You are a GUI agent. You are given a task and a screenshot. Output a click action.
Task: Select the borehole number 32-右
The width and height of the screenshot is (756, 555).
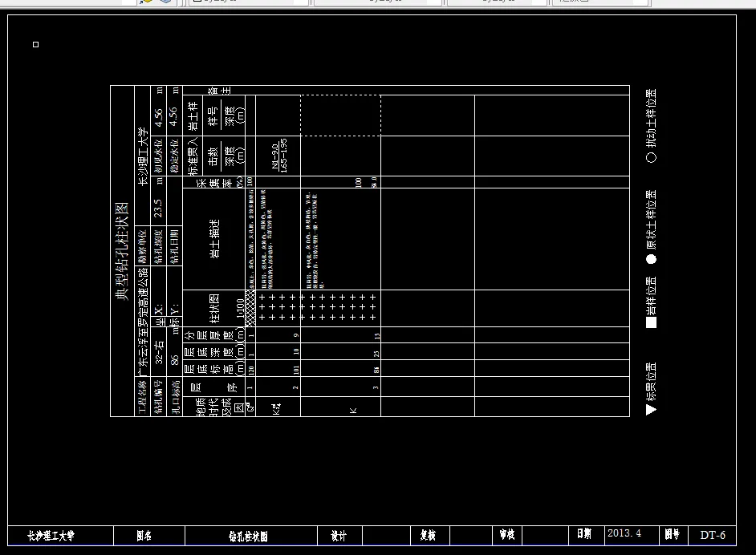point(159,352)
